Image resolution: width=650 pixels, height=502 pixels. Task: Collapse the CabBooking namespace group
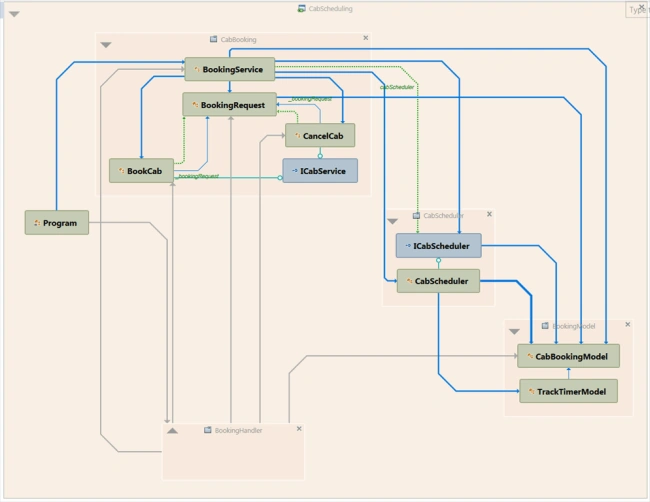106,45
